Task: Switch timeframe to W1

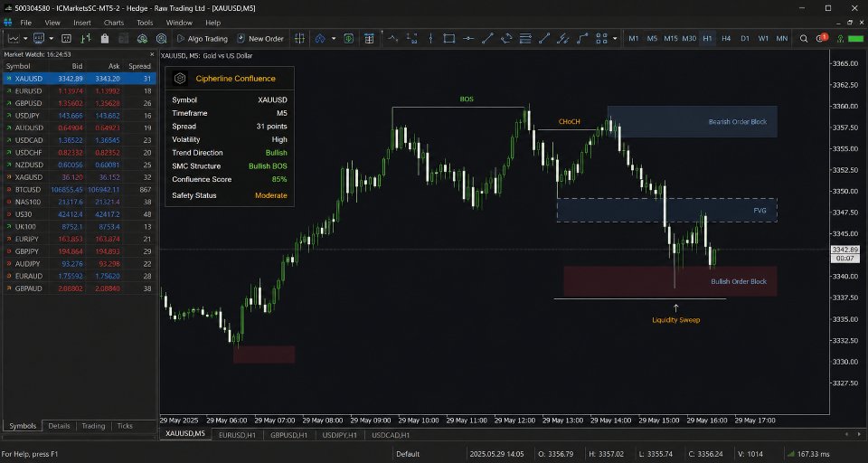Action: [763, 39]
